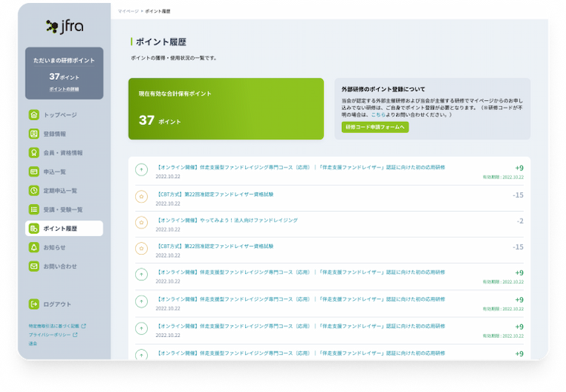This screenshot has width=566, height=392.
Task: Click the 登録情報 profile icon
Action: click(x=34, y=133)
